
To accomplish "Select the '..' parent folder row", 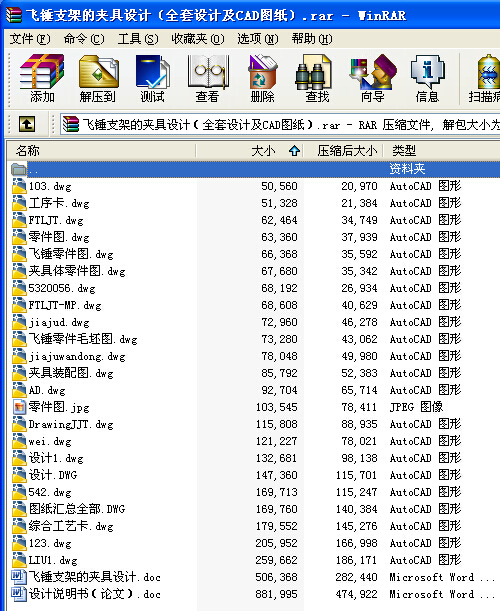I will 254,169.
